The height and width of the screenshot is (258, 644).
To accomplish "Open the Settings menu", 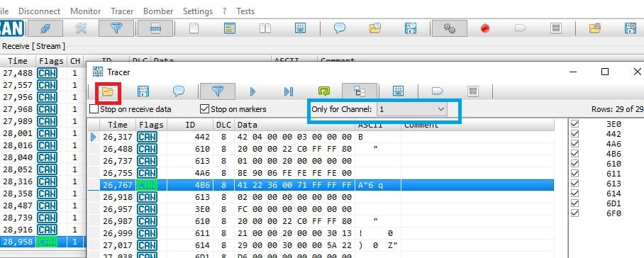I will pyautogui.click(x=198, y=11).
